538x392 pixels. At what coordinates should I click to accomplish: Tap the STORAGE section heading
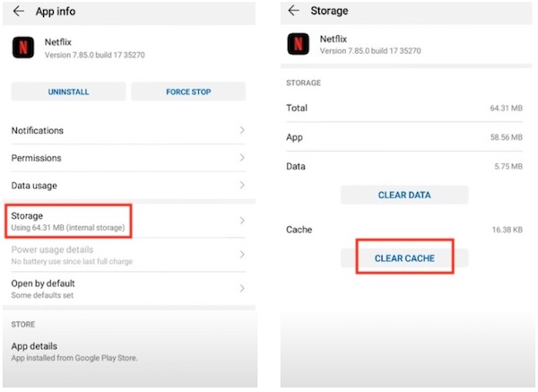pos(304,83)
